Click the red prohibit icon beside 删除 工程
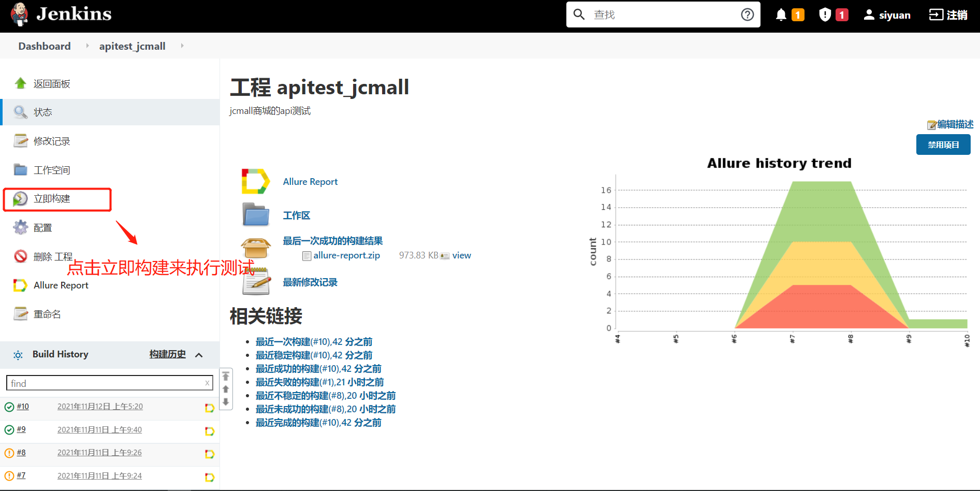The image size is (980, 491). point(21,256)
